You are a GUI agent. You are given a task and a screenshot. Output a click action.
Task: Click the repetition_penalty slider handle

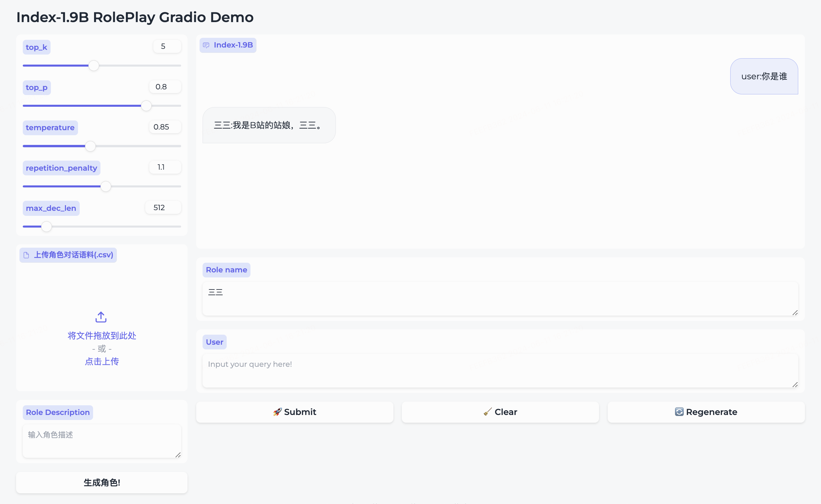[106, 186]
